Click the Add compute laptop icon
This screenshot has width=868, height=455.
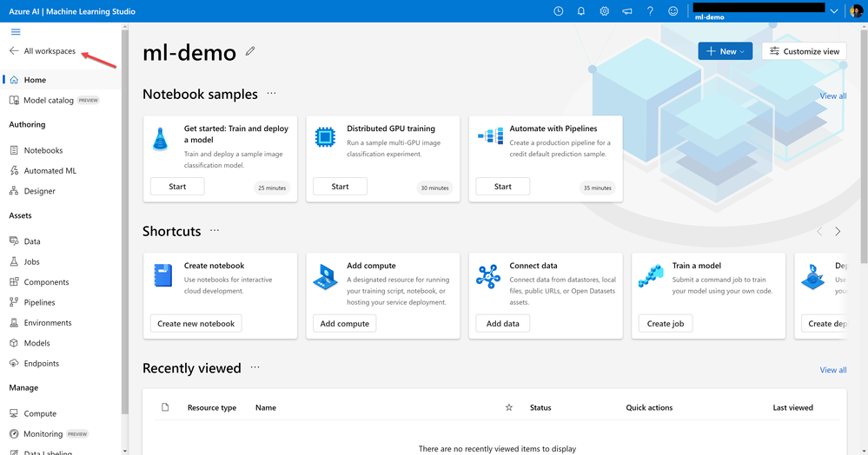coord(326,277)
